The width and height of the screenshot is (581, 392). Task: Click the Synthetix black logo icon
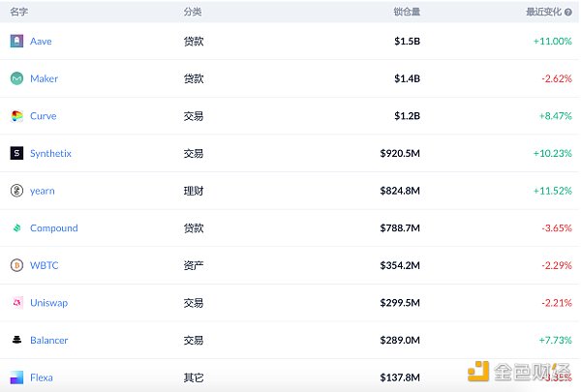click(x=16, y=153)
